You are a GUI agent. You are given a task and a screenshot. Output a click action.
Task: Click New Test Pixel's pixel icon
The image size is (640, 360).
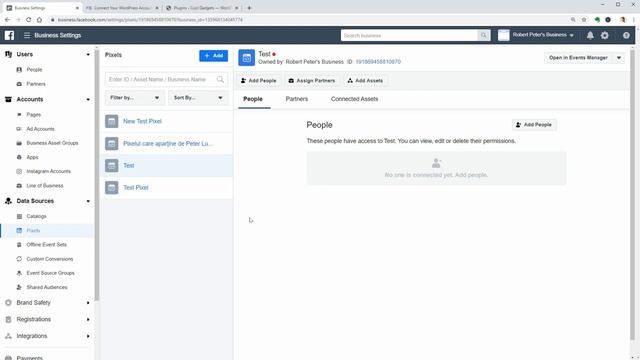pos(111,121)
